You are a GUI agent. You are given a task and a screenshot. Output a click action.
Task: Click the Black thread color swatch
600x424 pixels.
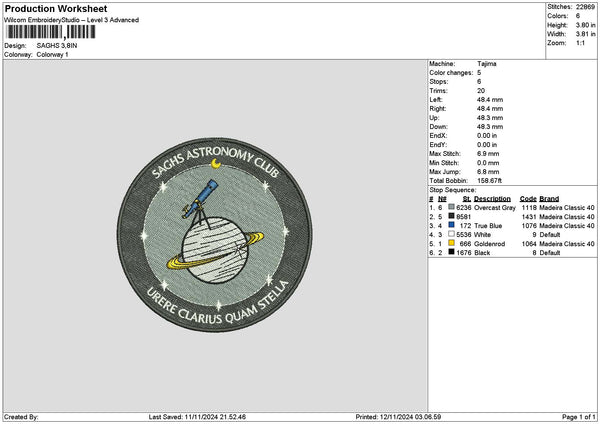[x=452, y=252]
